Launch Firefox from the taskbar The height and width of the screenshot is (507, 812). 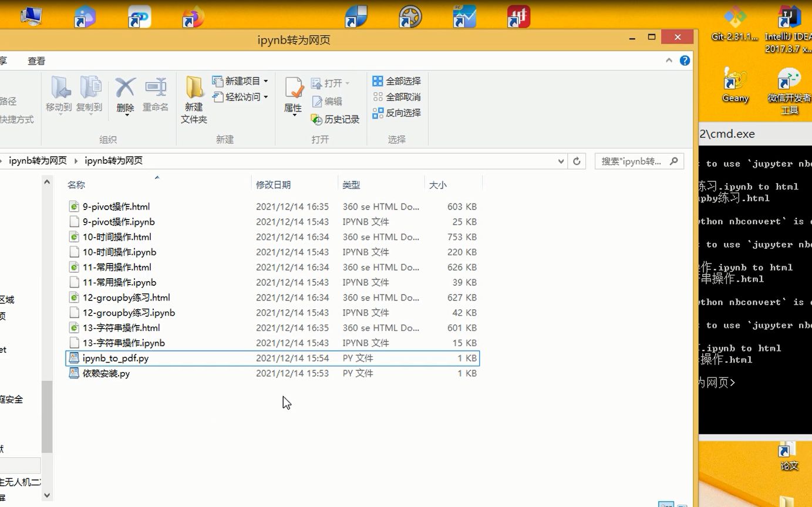click(194, 16)
